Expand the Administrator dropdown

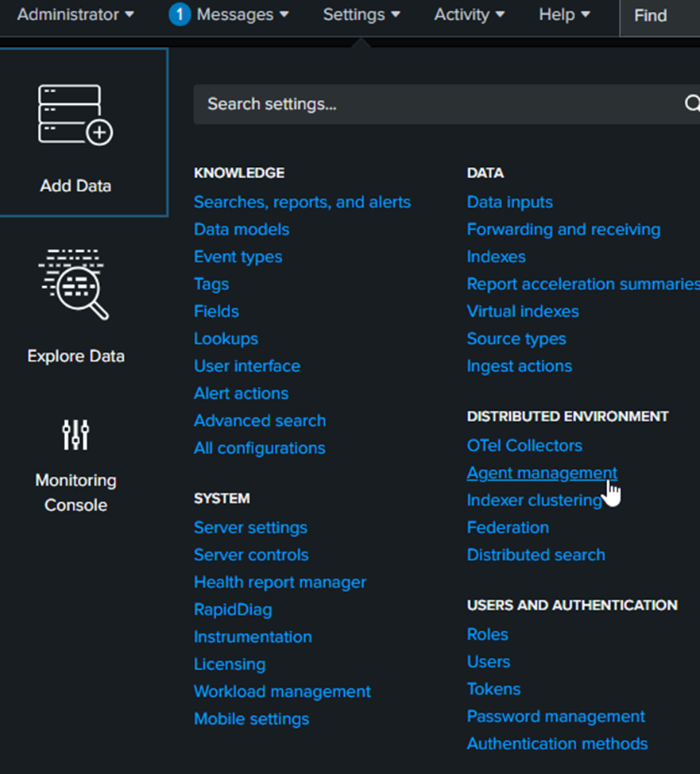75,14
